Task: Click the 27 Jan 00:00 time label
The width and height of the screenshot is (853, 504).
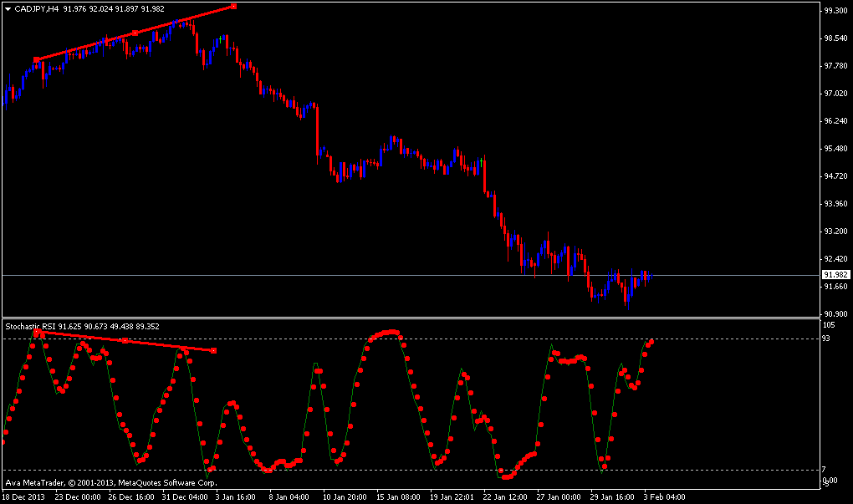Action: 559,497
